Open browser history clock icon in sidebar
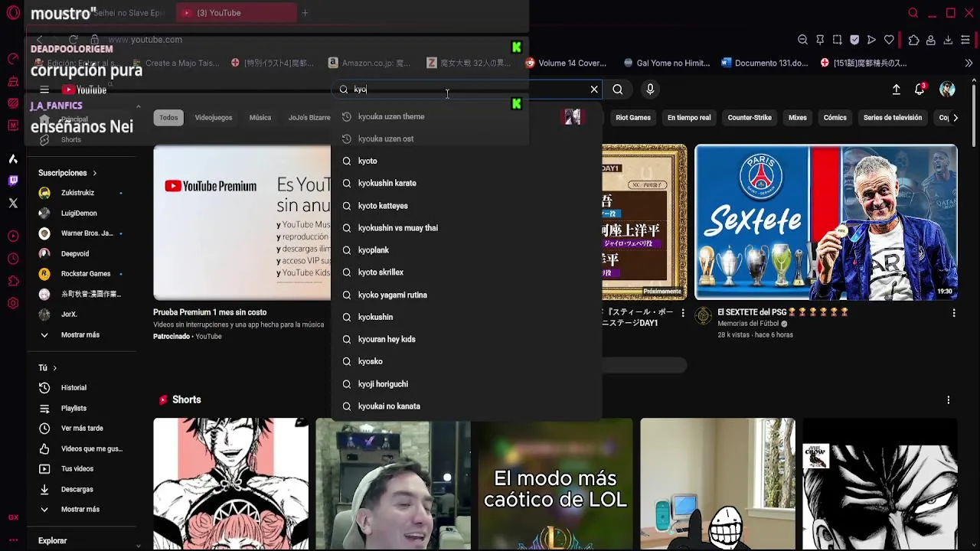Screen dimensions: 980x551 click(13, 259)
